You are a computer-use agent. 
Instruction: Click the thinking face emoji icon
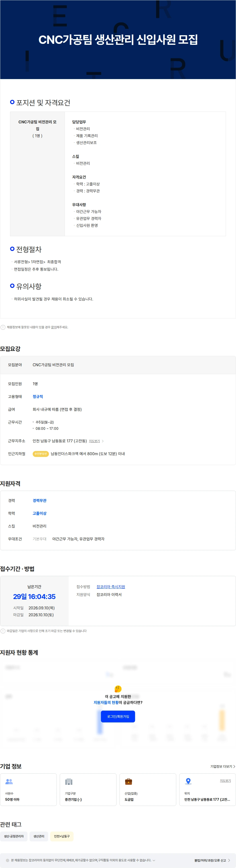pyautogui.click(x=118, y=689)
